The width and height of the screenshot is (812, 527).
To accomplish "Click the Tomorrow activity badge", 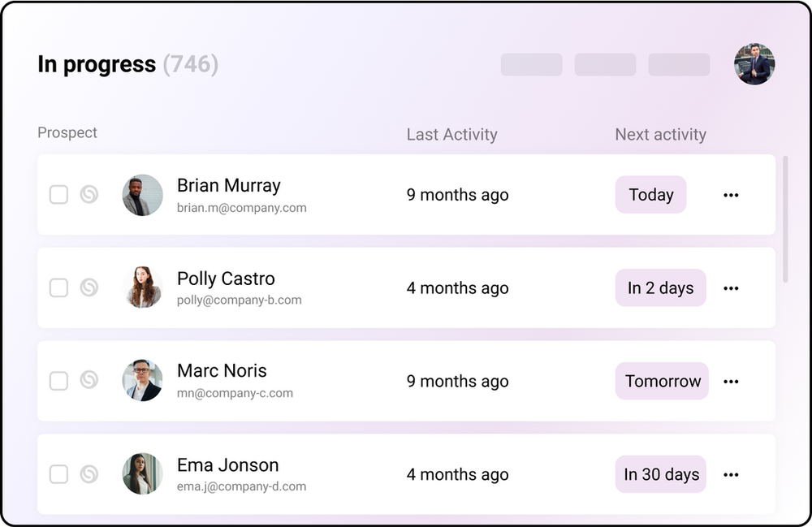I will click(662, 381).
